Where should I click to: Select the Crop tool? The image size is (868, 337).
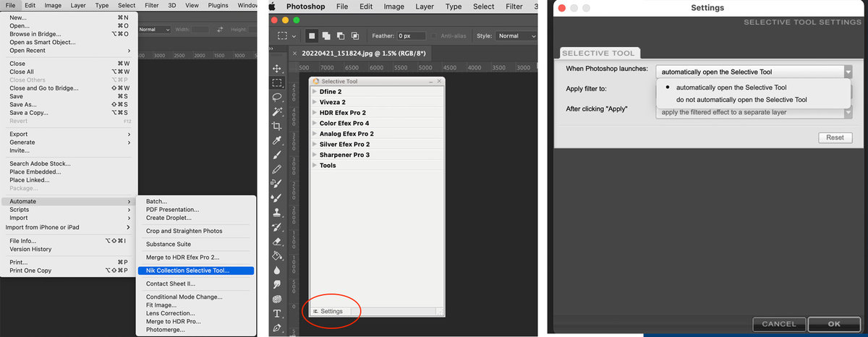point(277,126)
